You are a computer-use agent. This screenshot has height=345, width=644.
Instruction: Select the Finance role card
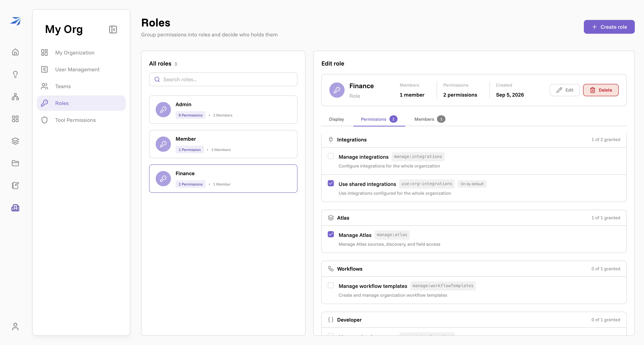point(223,178)
